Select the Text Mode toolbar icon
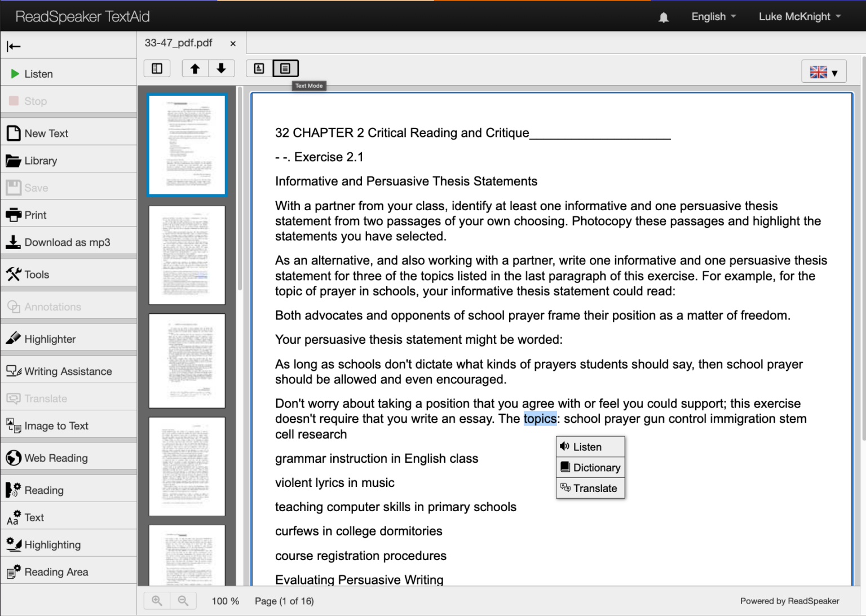866x616 pixels. pyautogui.click(x=285, y=68)
